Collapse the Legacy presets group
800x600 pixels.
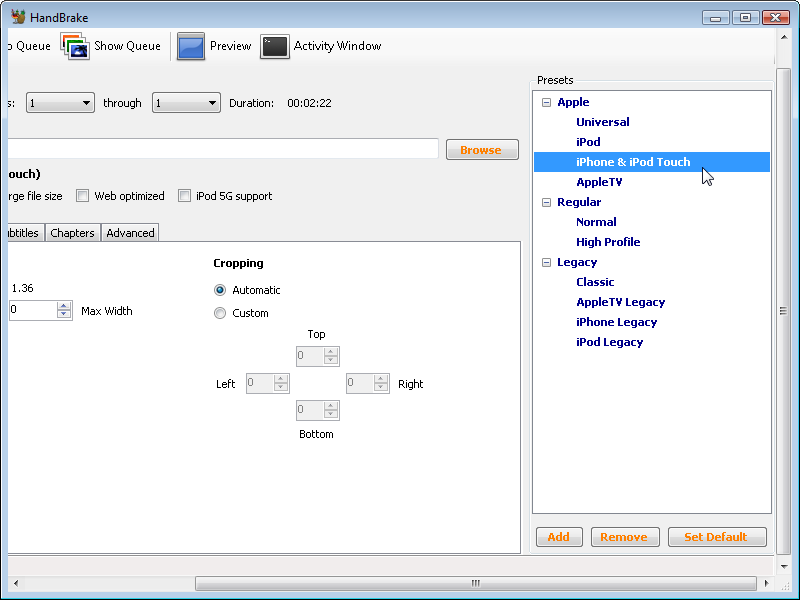(x=546, y=261)
